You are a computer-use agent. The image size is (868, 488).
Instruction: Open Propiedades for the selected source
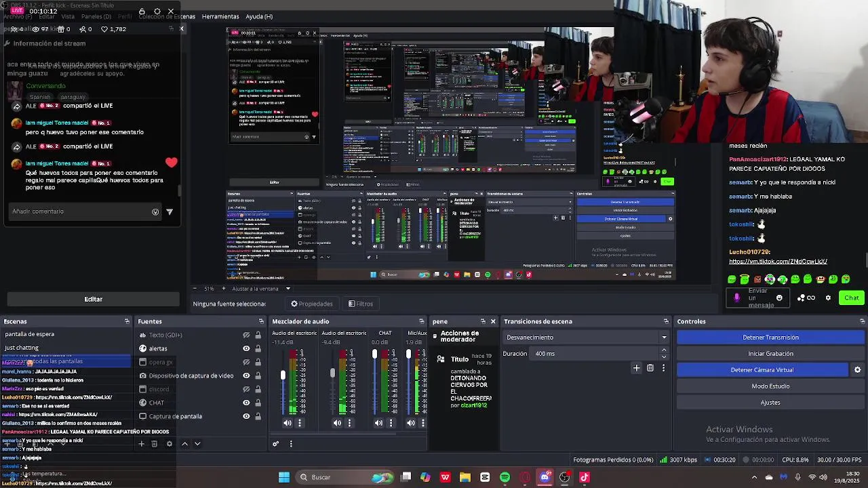coord(312,304)
